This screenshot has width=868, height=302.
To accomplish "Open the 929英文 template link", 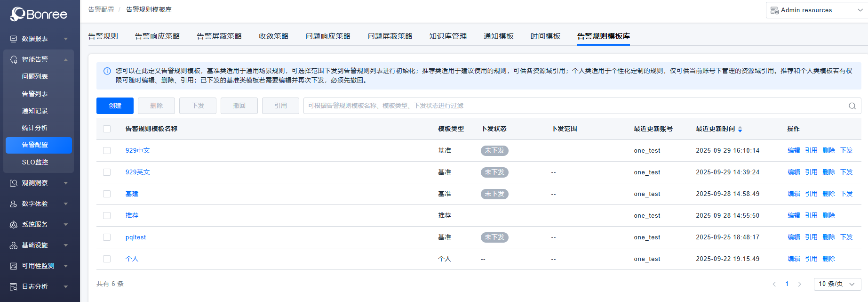I will pyautogui.click(x=137, y=172).
